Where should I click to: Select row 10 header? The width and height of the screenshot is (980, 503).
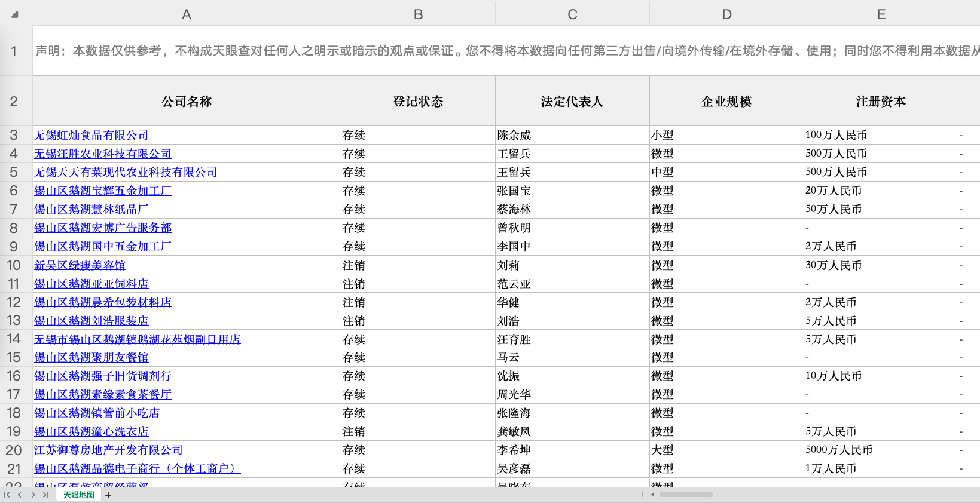click(x=14, y=265)
